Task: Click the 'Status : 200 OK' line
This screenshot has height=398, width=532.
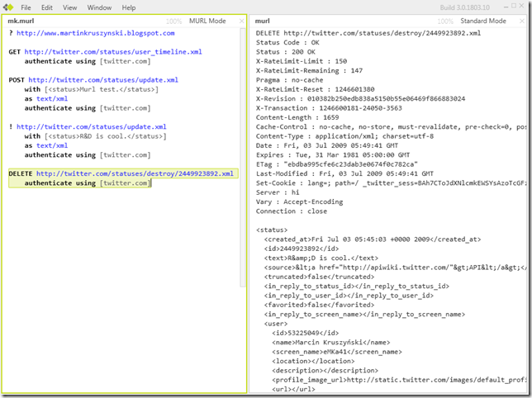Action: [286, 52]
